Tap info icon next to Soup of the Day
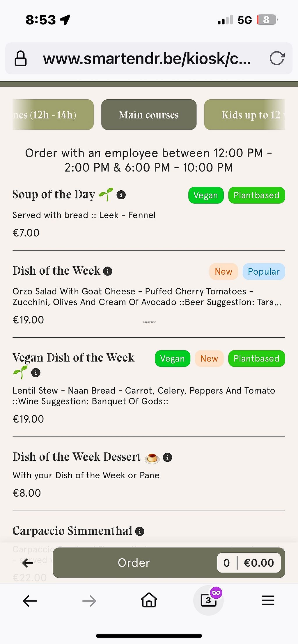Viewport: 298px width, 644px height. tap(121, 195)
